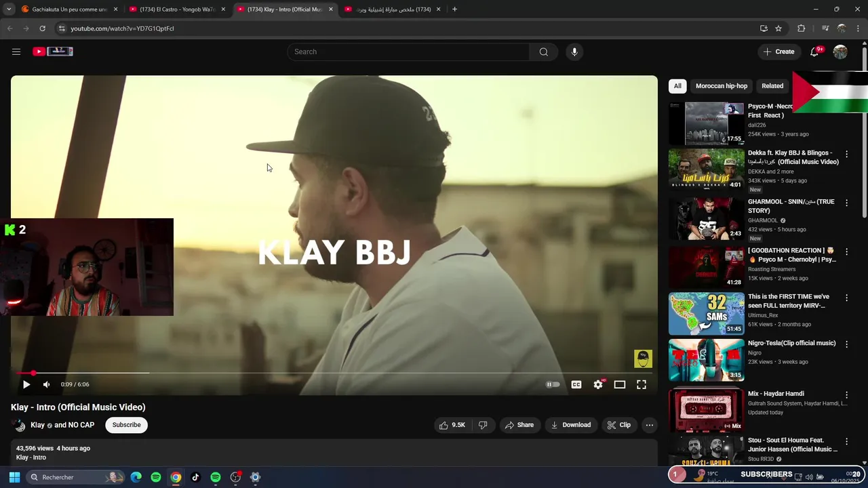
Task: Open Chrome extensions puzzle icon
Action: [x=802, y=28]
